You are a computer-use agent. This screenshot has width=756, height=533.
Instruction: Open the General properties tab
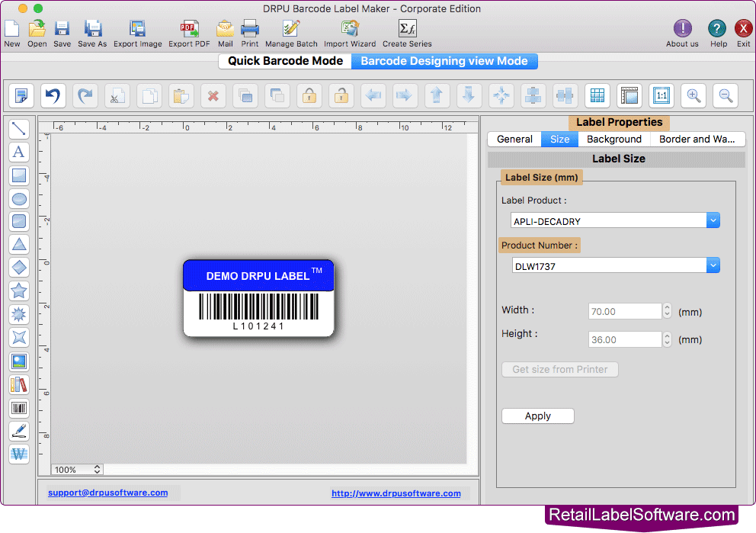click(514, 140)
